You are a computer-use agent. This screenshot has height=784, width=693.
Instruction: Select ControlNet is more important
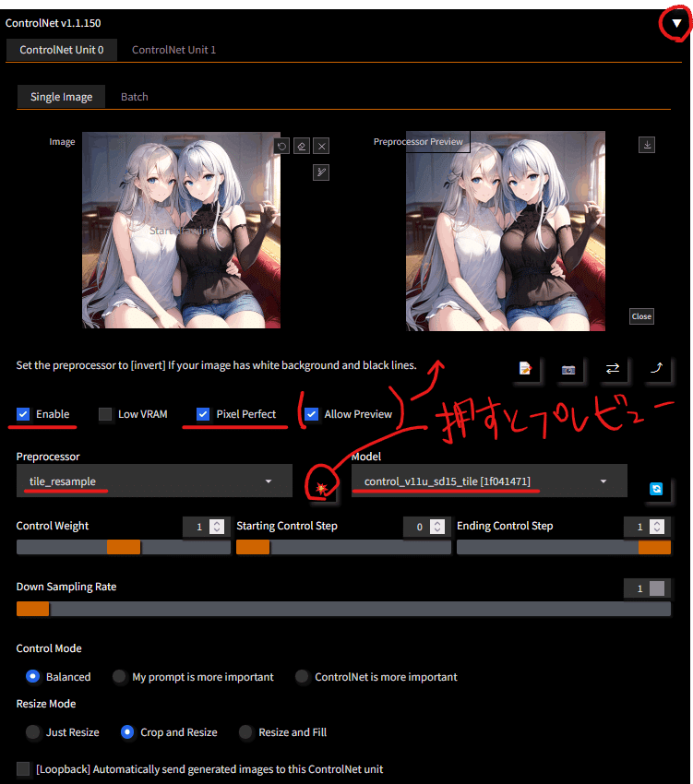302,676
